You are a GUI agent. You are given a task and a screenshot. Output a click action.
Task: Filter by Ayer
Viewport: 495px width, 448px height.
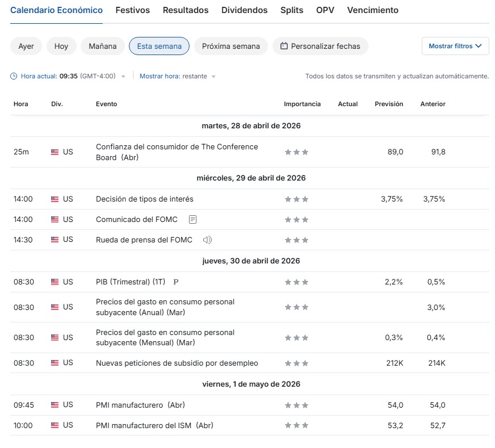26,46
